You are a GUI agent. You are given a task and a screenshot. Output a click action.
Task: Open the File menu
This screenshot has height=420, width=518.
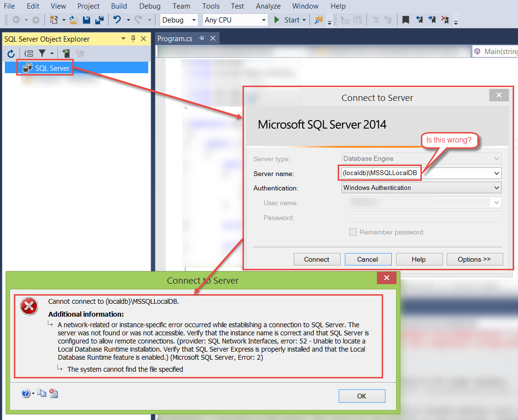[9, 6]
